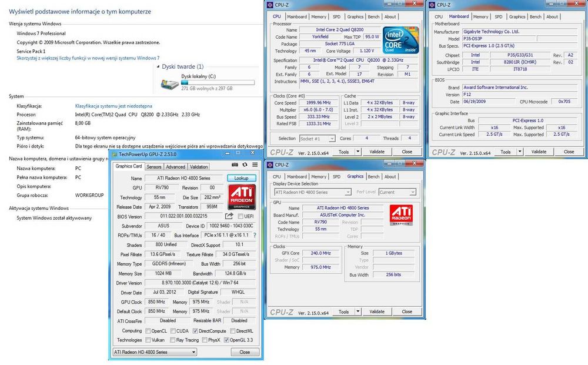Open Validation tab in GPU-Z
Screen dimensions: 588x365
coord(198,167)
